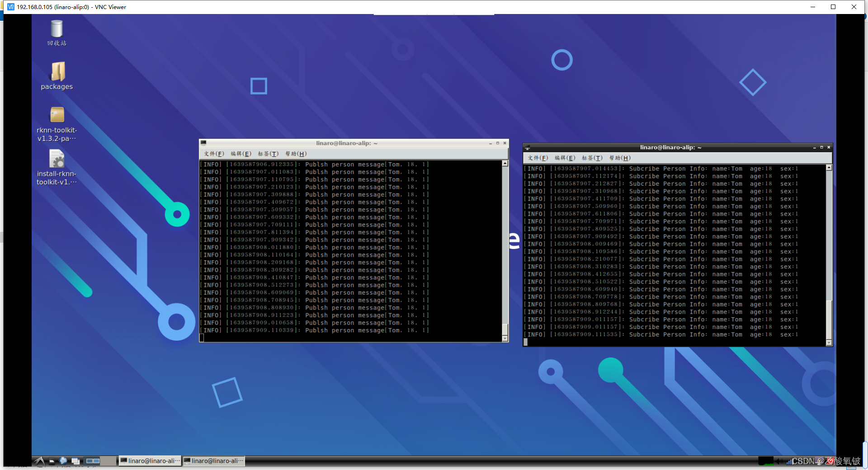Click the CPU usage monitor in the tray

(x=766, y=461)
